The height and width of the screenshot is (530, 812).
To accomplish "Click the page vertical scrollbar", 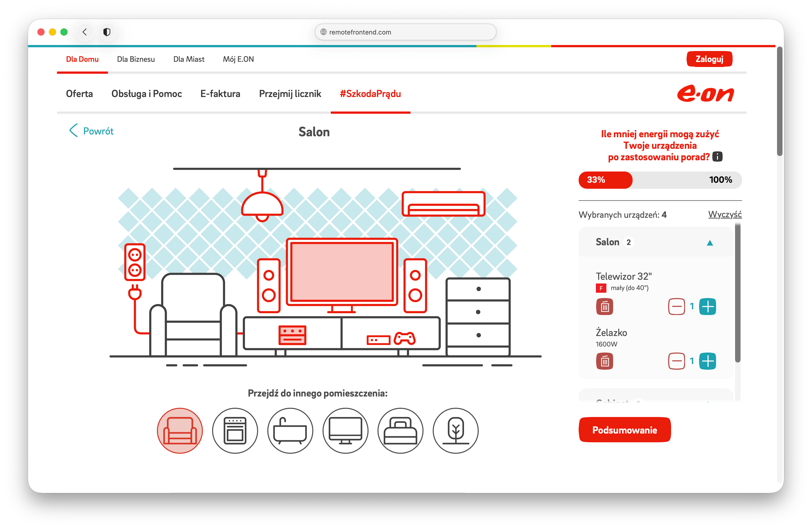I will [779, 101].
